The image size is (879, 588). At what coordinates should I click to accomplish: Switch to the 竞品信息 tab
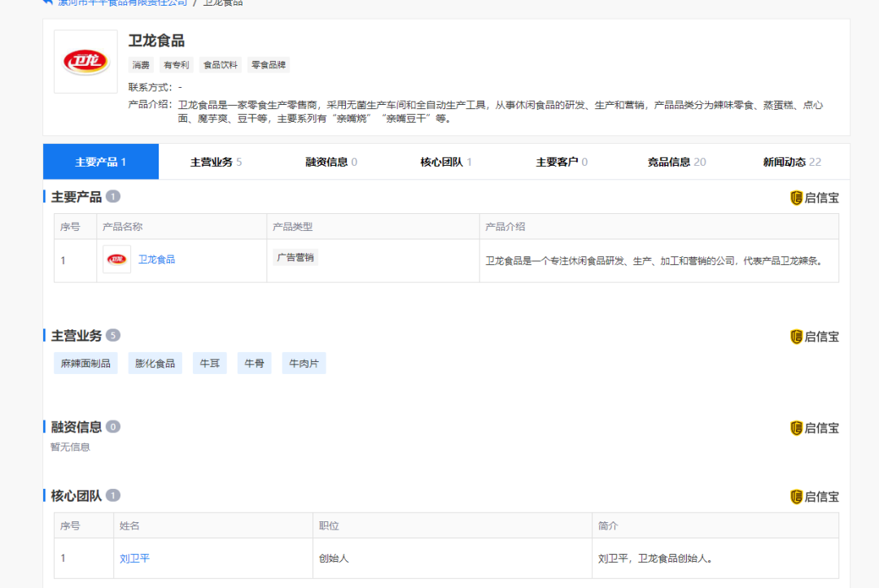point(672,161)
